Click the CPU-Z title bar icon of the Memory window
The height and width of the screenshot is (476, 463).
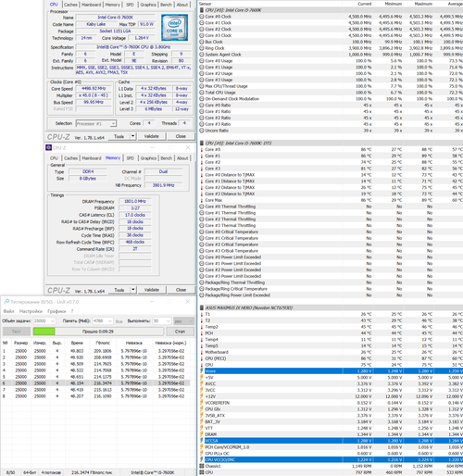48,147
